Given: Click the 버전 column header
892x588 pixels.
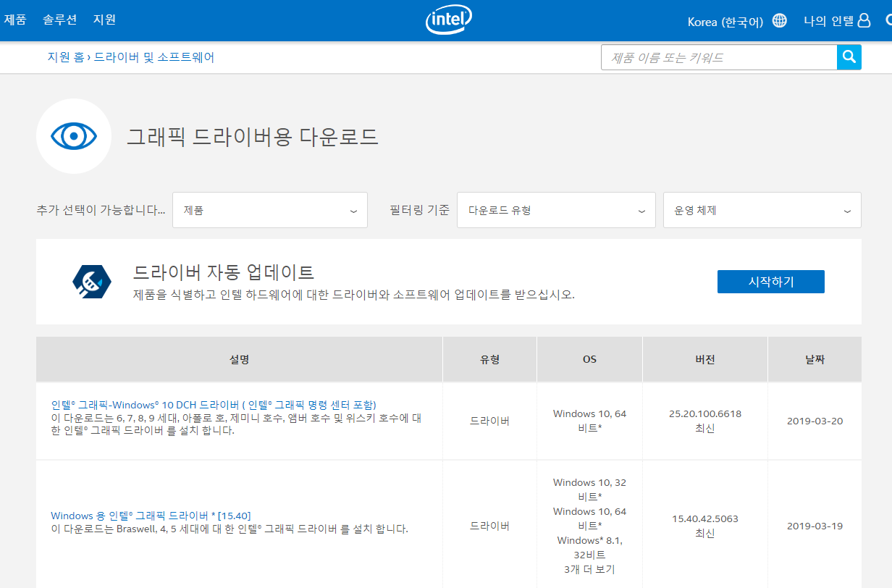Looking at the screenshot, I should pos(705,359).
